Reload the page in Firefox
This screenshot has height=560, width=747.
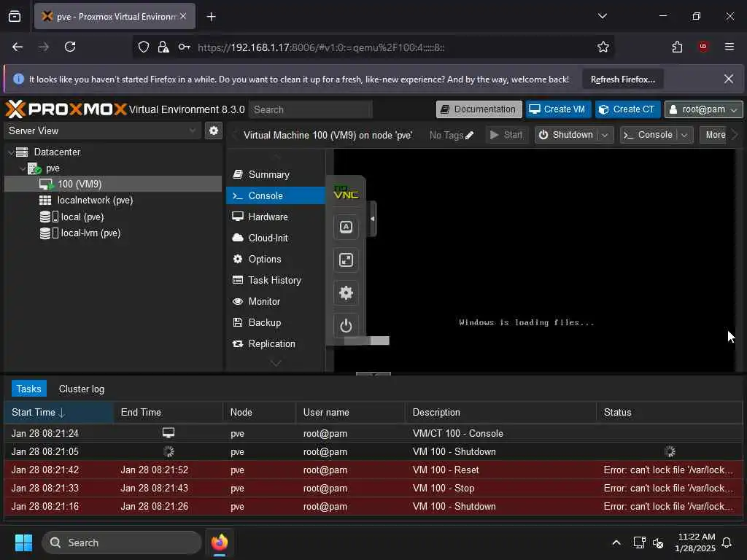70,47
